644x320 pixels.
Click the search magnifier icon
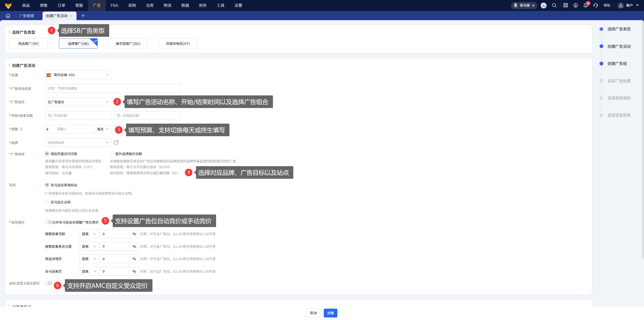[554, 6]
